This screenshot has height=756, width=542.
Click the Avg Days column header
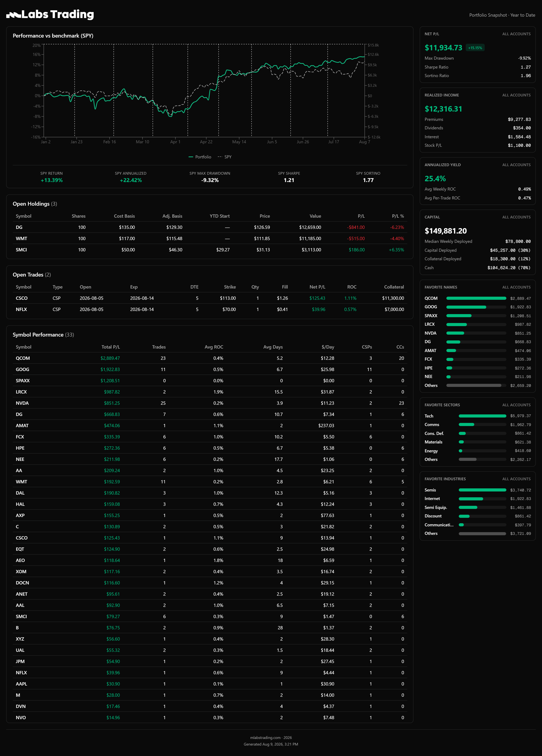tap(273, 347)
